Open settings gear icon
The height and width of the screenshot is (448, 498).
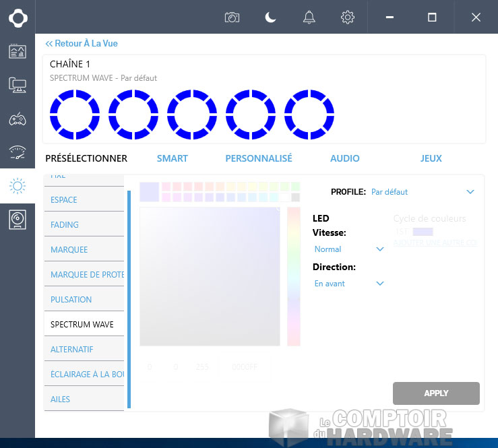point(348,18)
